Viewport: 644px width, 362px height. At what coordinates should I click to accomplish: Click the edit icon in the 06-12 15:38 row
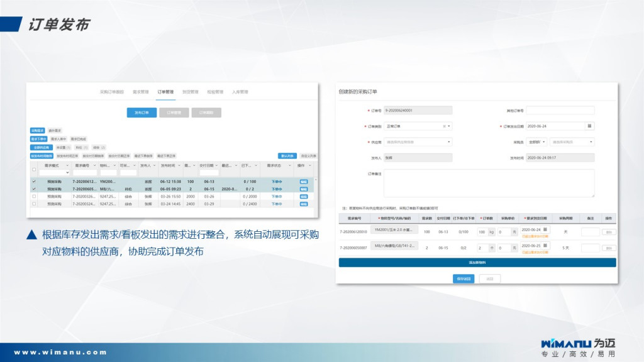tap(304, 181)
